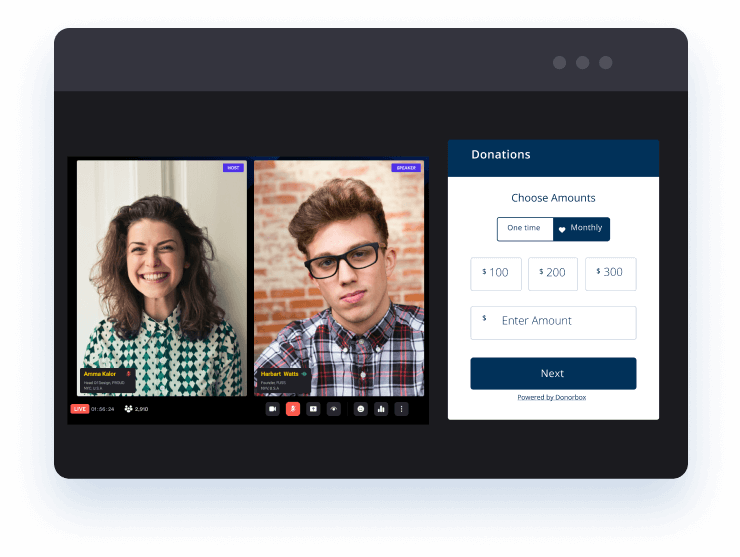The height and width of the screenshot is (557, 740).
Task: Click the screen share icon
Action: 313,409
